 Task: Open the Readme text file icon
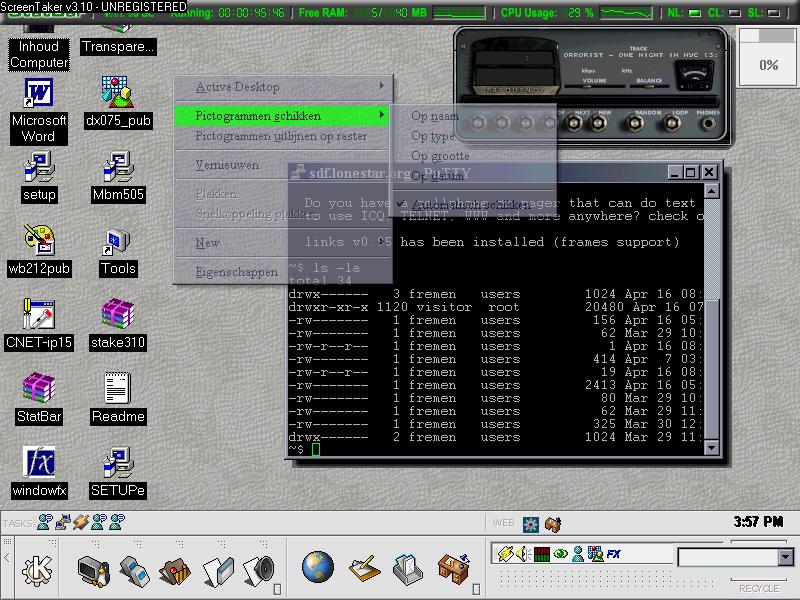pyautogui.click(x=117, y=388)
